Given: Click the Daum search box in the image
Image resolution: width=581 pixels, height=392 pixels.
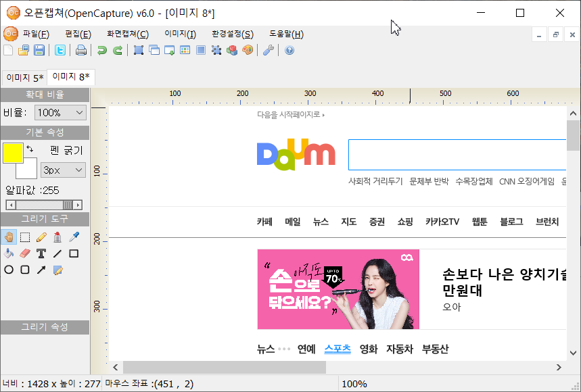Looking at the screenshot, I should (457, 155).
